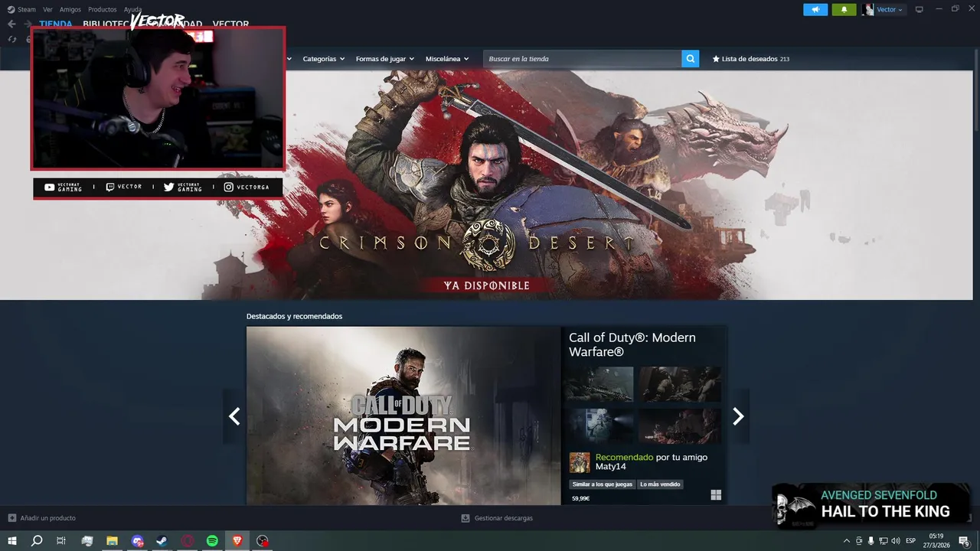Screen dimensions: 980x551
Task: Open File Explorer from the taskbar
Action: (x=112, y=541)
